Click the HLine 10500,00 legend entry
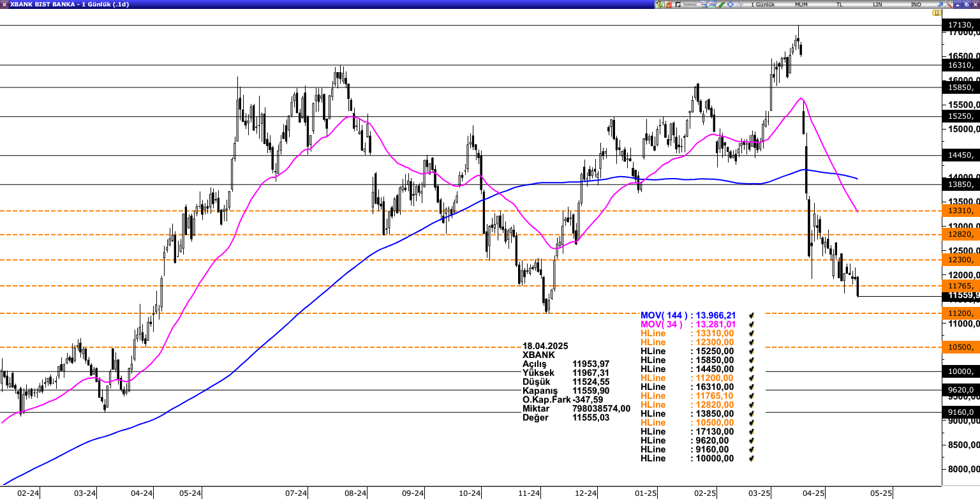 687,422
